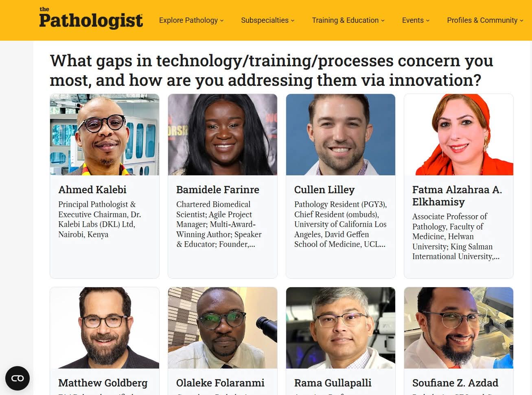The height and width of the screenshot is (395, 532).
Task: Click Olaleke Folaranmi's portrait photo
Action: pyautogui.click(x=223, y=328)
